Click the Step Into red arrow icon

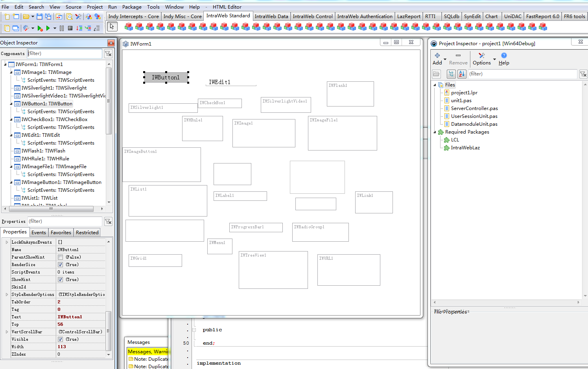[x=79, y=28]
